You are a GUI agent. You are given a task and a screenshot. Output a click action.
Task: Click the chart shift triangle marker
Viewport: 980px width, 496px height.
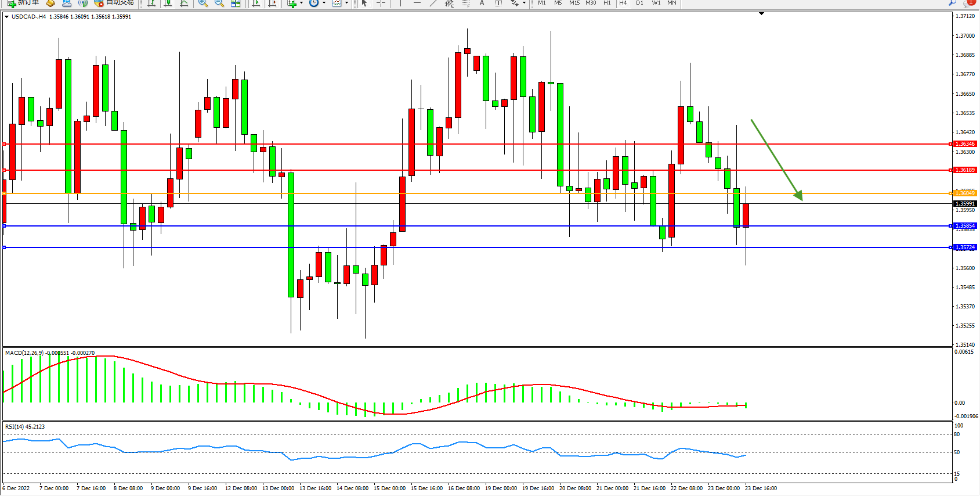point(761,14)
